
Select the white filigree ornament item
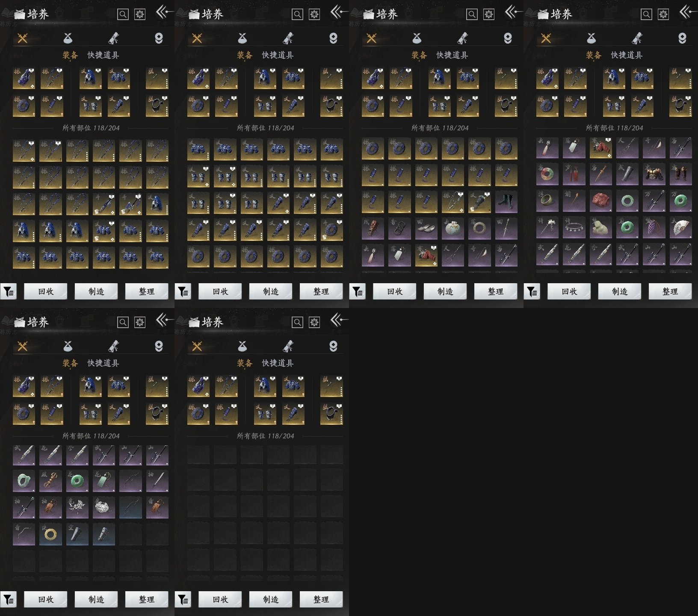[104, 507]
